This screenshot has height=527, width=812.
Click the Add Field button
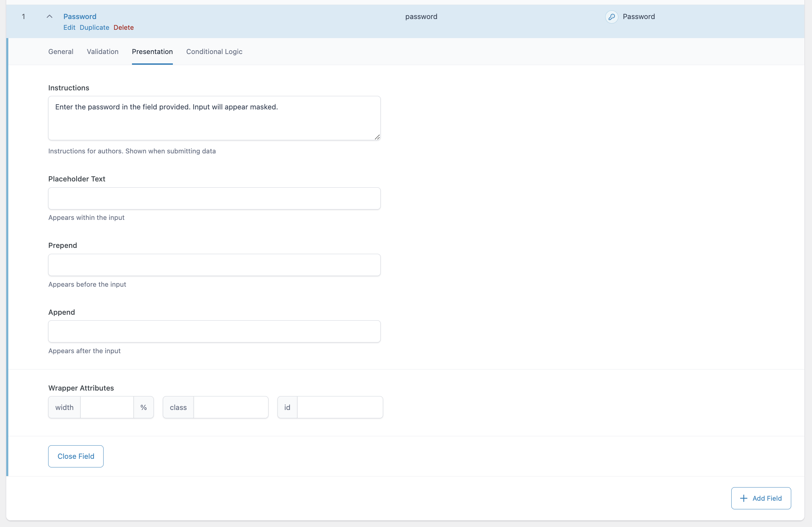point(761,498)
